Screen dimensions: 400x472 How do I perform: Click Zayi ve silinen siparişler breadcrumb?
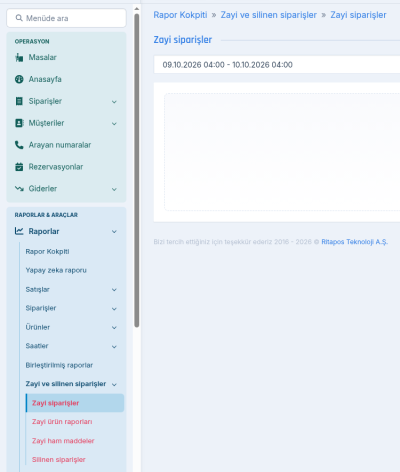(269, 15)
